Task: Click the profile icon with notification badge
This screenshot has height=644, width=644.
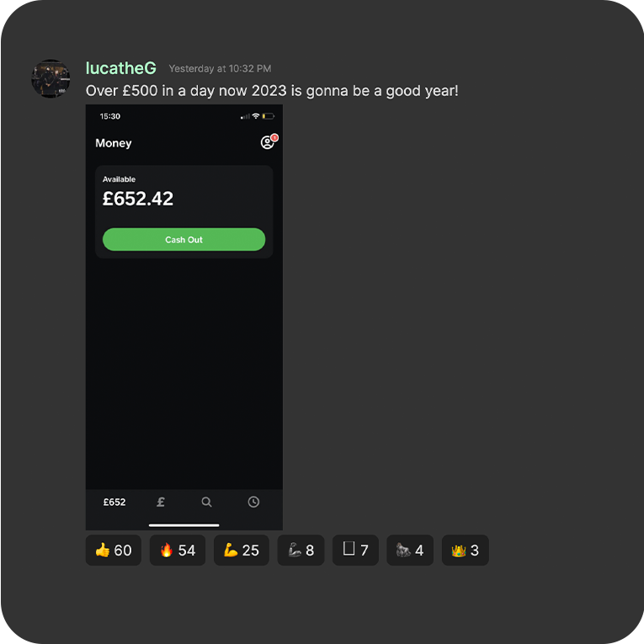Action: 269,141
